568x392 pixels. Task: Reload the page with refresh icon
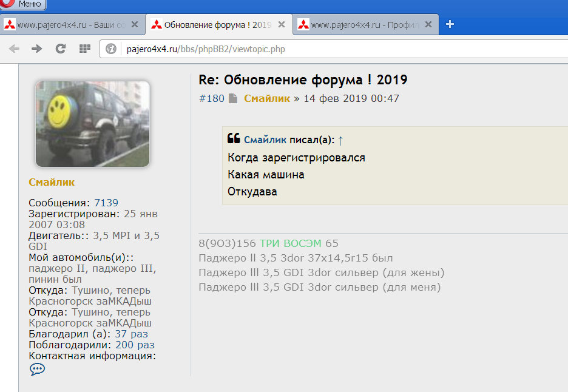click(x=60, y=49)
